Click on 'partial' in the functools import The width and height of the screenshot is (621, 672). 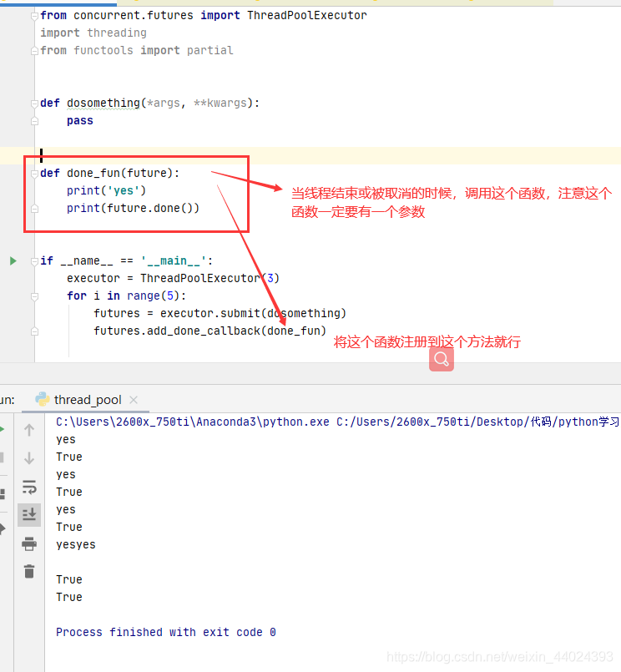coord(210,51)
